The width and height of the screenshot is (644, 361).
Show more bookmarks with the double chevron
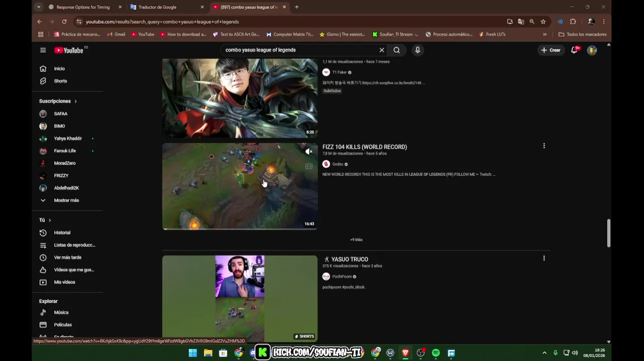coord(545,35)
